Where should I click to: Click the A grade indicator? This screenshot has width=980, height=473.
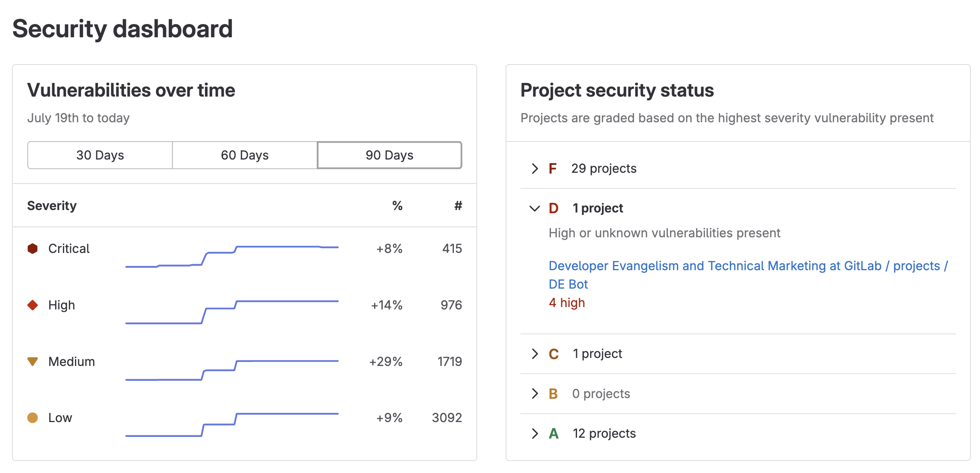coord(553,433)
